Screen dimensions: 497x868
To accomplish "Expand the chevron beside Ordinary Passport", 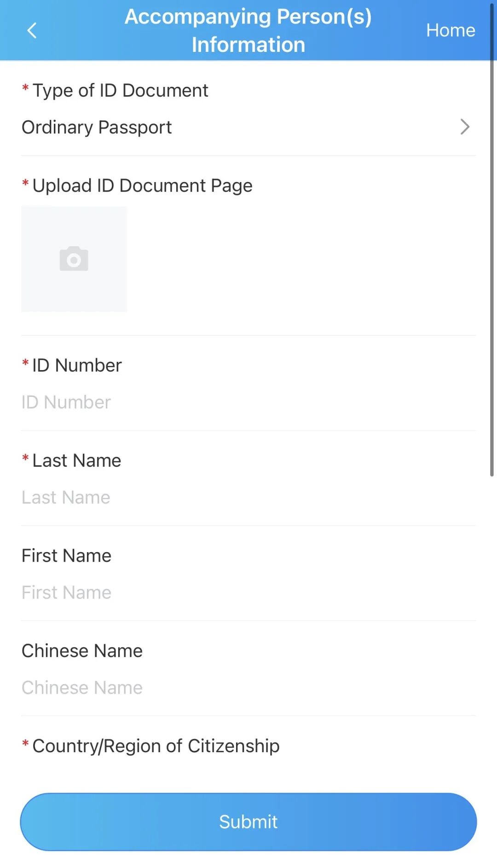I will (465, 127).
